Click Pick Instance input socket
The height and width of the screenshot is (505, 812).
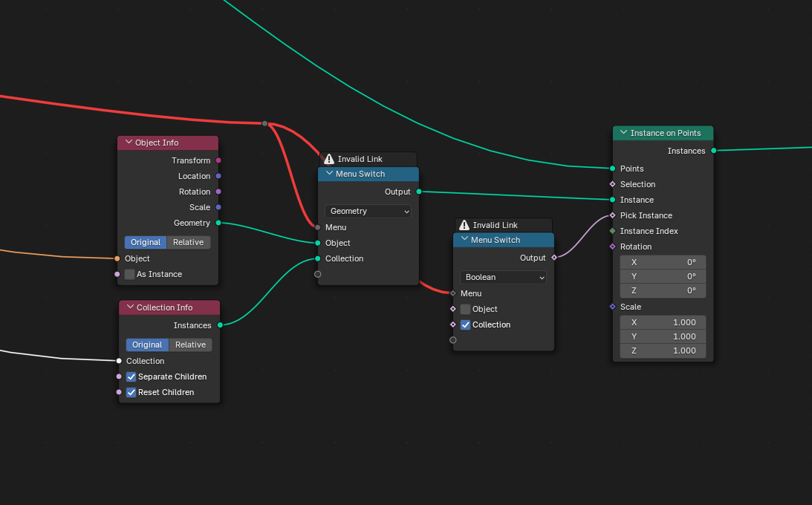(x=613, y=215)
